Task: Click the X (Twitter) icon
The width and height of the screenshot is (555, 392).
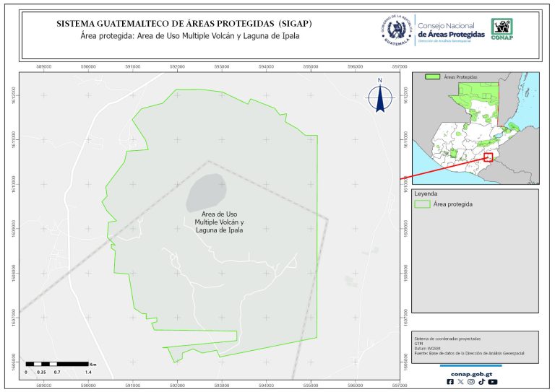Action: [x=461, y=382]
